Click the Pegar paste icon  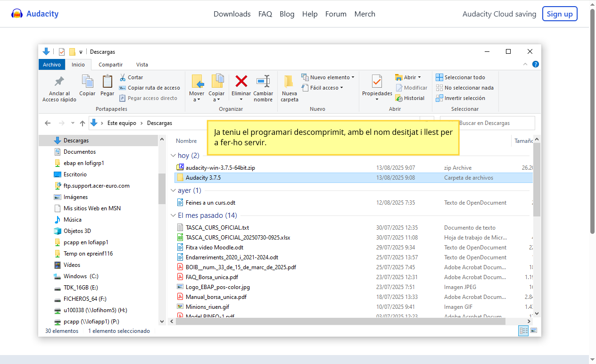pos(108,81)
